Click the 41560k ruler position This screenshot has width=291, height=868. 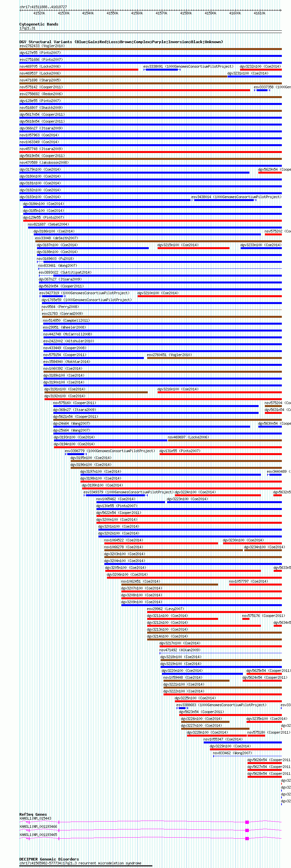pos(137,13)
